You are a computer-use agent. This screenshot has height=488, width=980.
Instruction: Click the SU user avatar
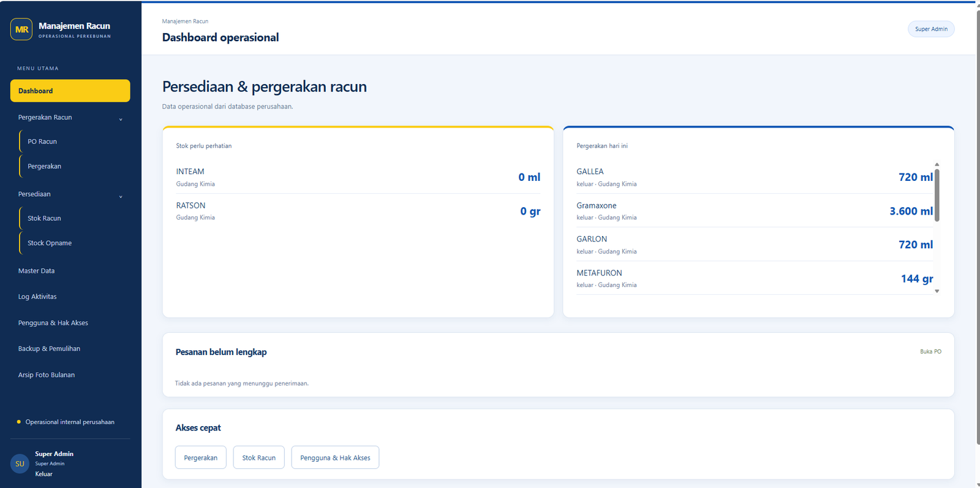[20, 463]
